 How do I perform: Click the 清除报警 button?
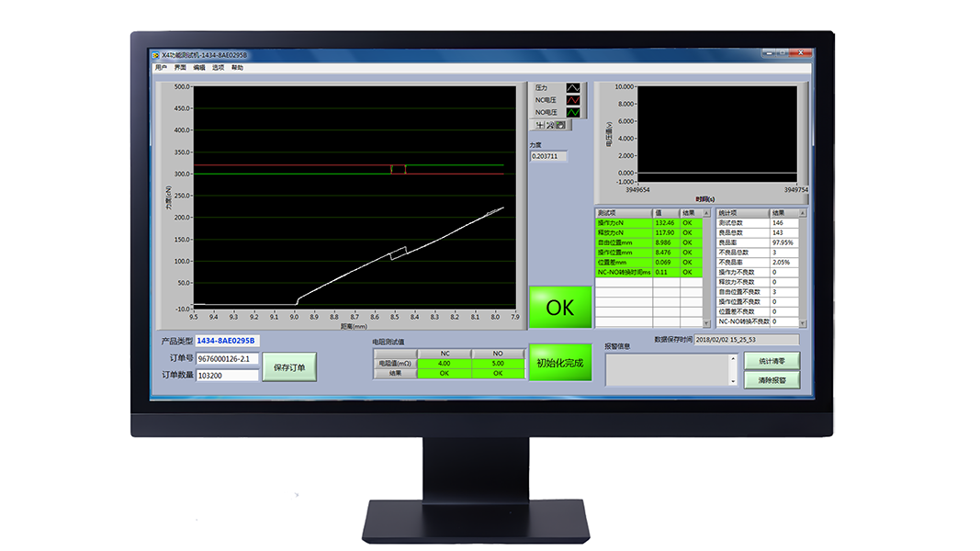click(772, 379)
